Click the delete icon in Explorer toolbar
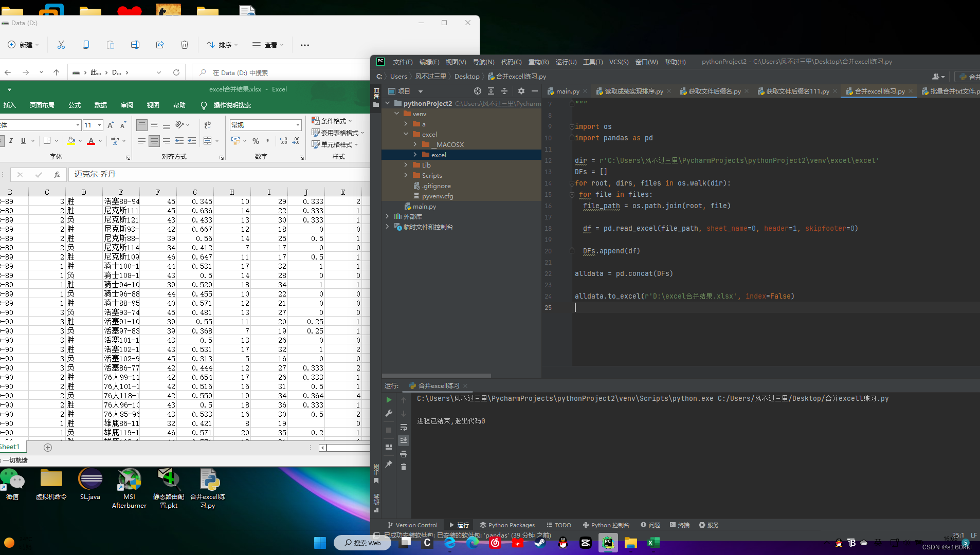This screenshot has width=980, height=555. point(185,45)
